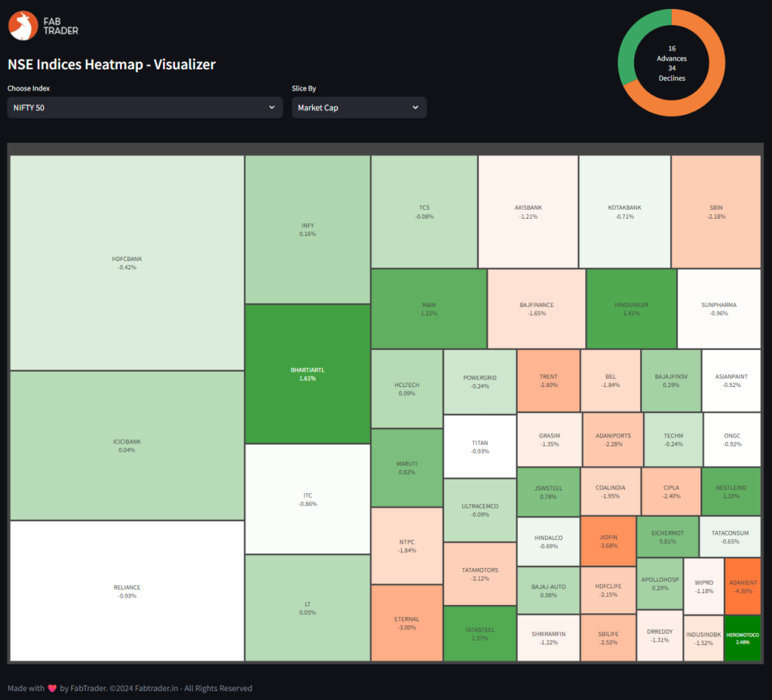Screen dimensions: 772x700
Task: Click the BAJAJFINSV 0.29% tile
Action: [x=672, y=380]
